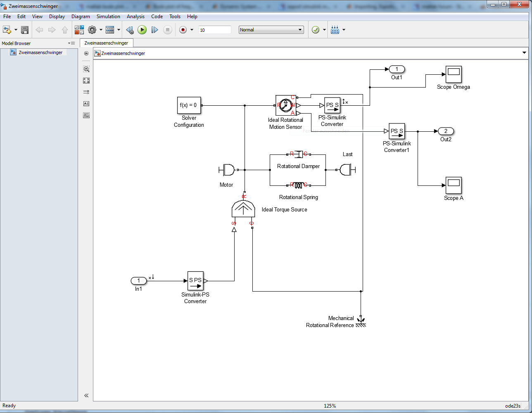Click Zweimassenschwinger in the Model Browser tree

coord(40,52)
